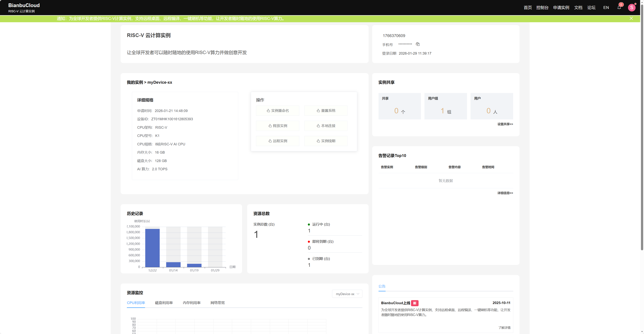The width and height of the screenshot is (644, 334).
Task: Open 控制台 in top navigation
Action: coord(542,8)
